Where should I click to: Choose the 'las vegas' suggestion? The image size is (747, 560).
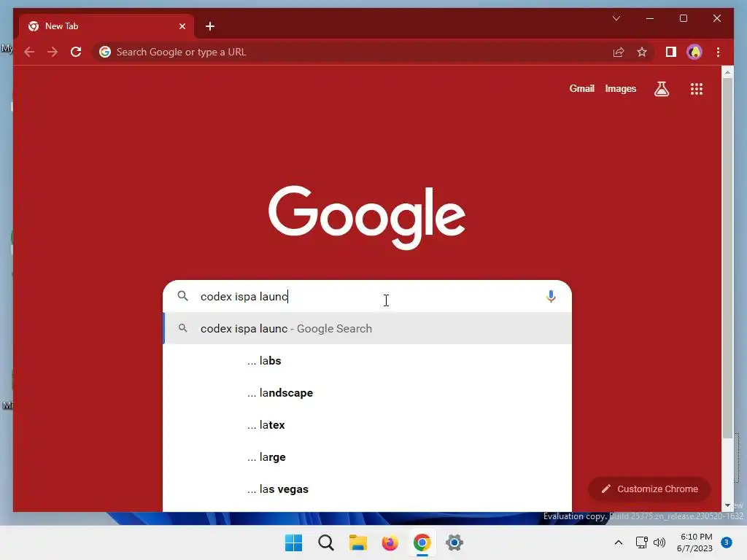(368, 489)
